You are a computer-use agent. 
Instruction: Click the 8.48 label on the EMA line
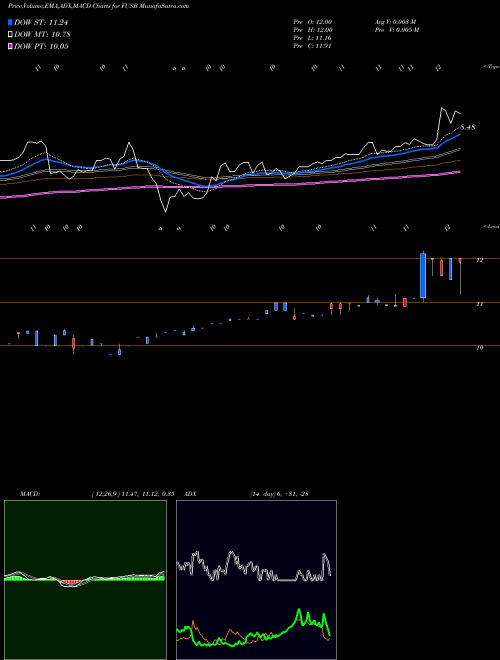coord(468,127)
